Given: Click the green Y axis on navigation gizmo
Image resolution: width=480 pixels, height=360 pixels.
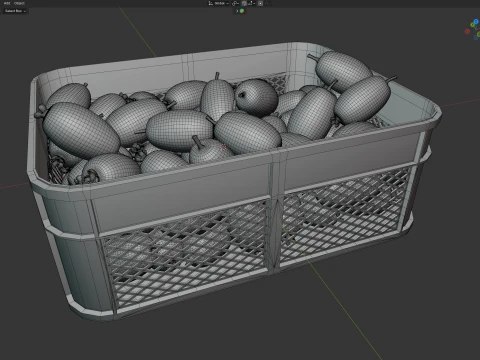Looking at the screenshot, I should [472, 25].
